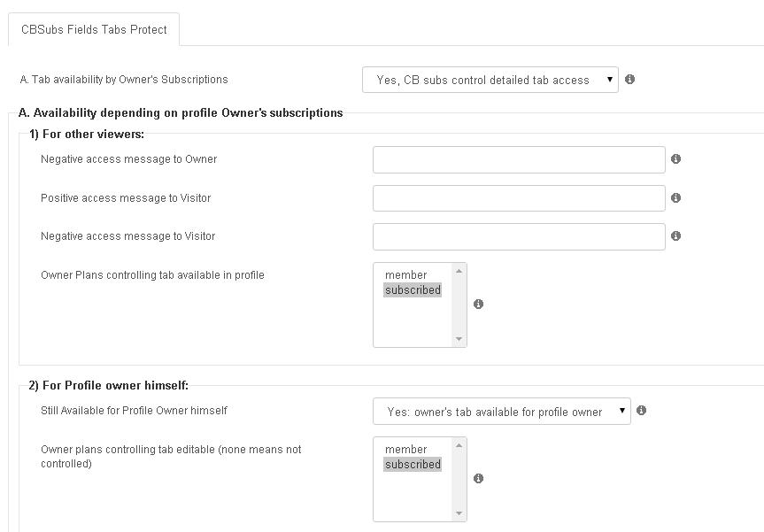
Task: Select 'subscribed' in tab editable plans list
Action: click(x=413, y=464)
